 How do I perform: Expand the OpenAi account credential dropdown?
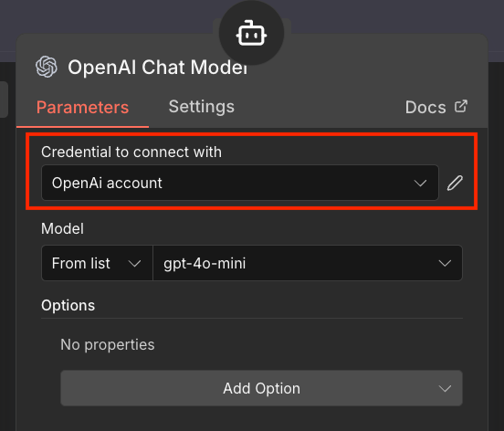(x=240, y=183)
